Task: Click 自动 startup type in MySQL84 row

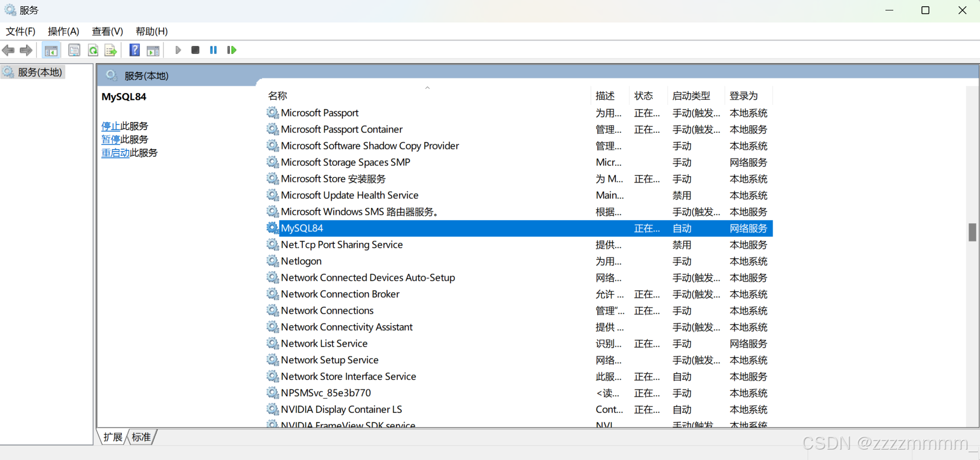Action: tap(682, 228)
